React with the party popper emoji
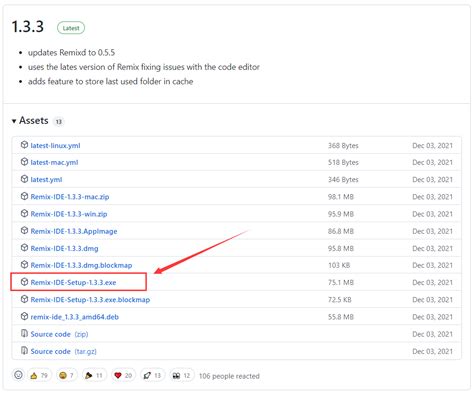Viewport: 474px width, 393px height. click(94, 375)
